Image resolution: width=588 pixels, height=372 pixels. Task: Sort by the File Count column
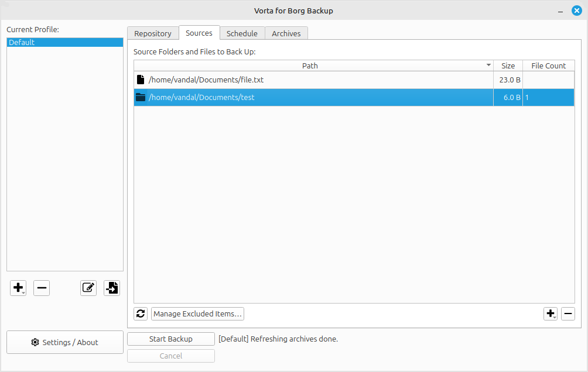coord(548,66)
